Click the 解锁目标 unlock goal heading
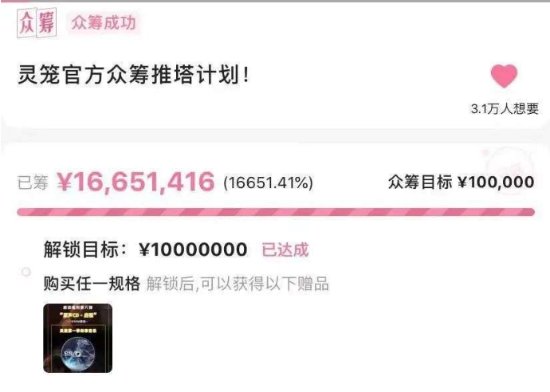Screen dimensions: 550x392 [x=85, y=250]
